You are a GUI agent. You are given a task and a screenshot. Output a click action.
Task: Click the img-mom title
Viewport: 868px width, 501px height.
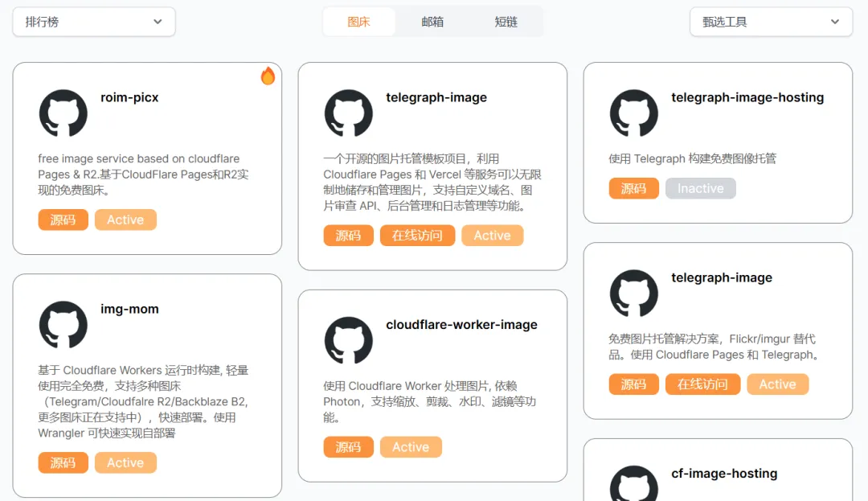coord(129,309)
